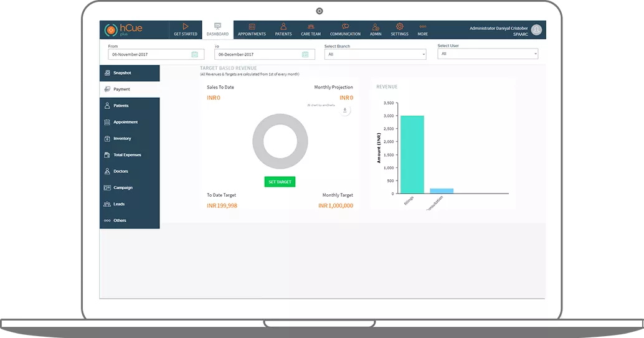Open the To date calendar picker icon
This screenshot has height=338, width=644.
click(305, 54)
